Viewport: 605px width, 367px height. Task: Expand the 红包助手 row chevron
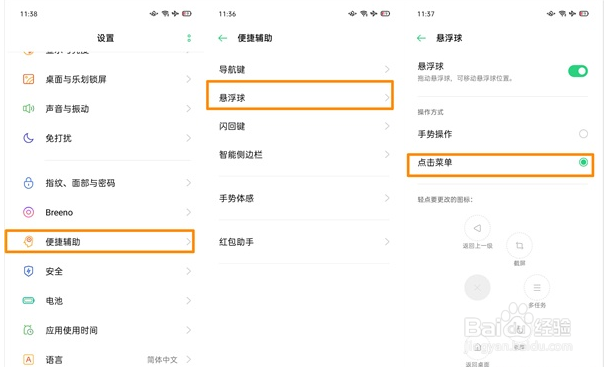coord(387,242)
